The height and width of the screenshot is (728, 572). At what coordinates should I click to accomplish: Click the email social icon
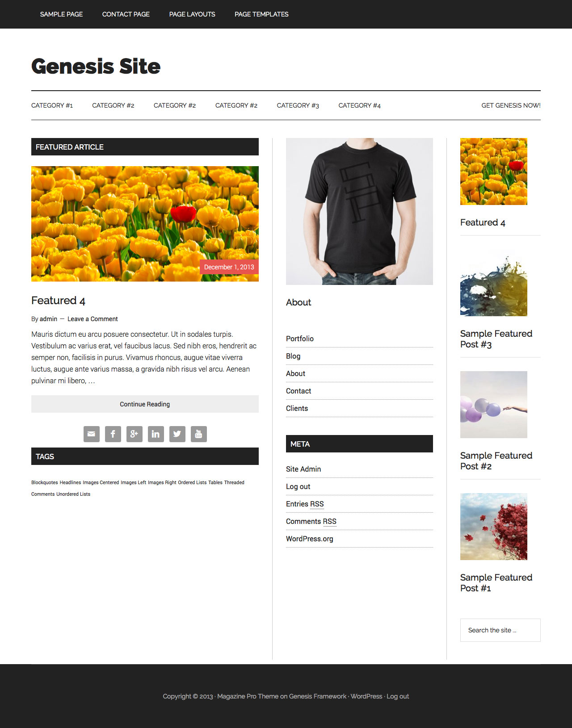pyautogui.click(x=92, y=434)
